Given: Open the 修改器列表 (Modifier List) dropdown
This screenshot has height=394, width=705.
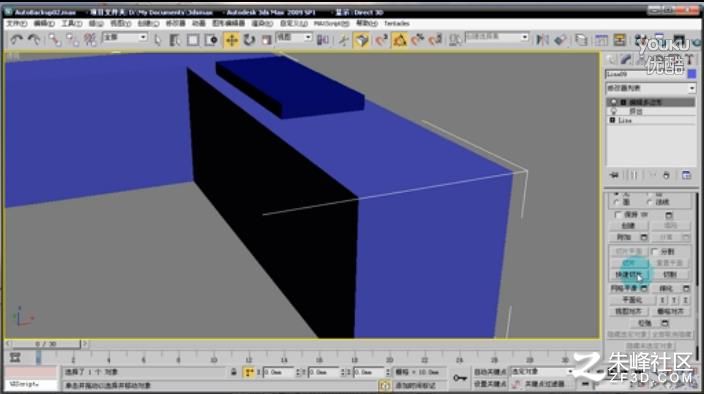Looking at the screenshot, I should tap(651, 88).
